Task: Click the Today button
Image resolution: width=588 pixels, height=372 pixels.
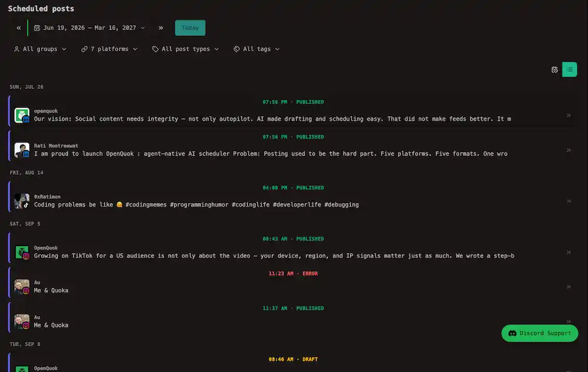Action: 190,28
